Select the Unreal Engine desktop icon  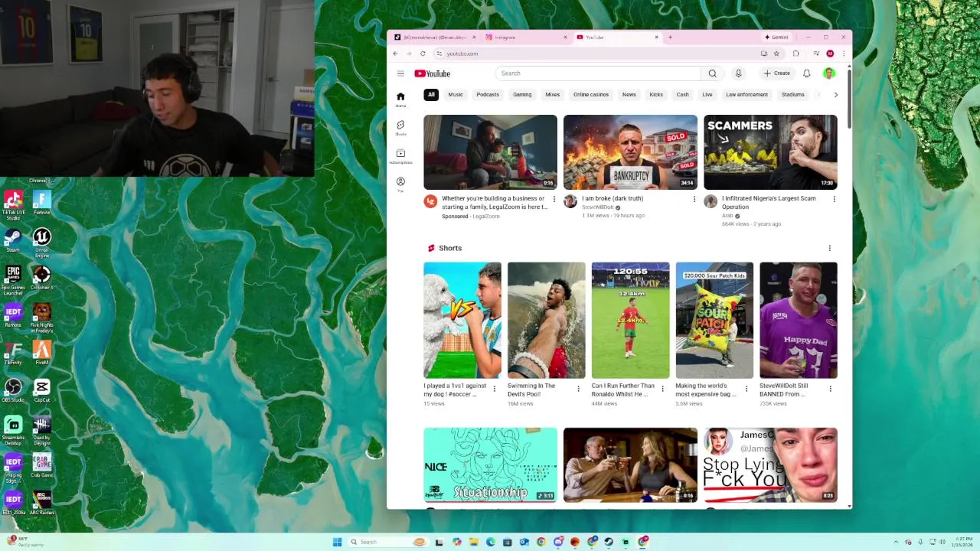(x=42, y=243)
